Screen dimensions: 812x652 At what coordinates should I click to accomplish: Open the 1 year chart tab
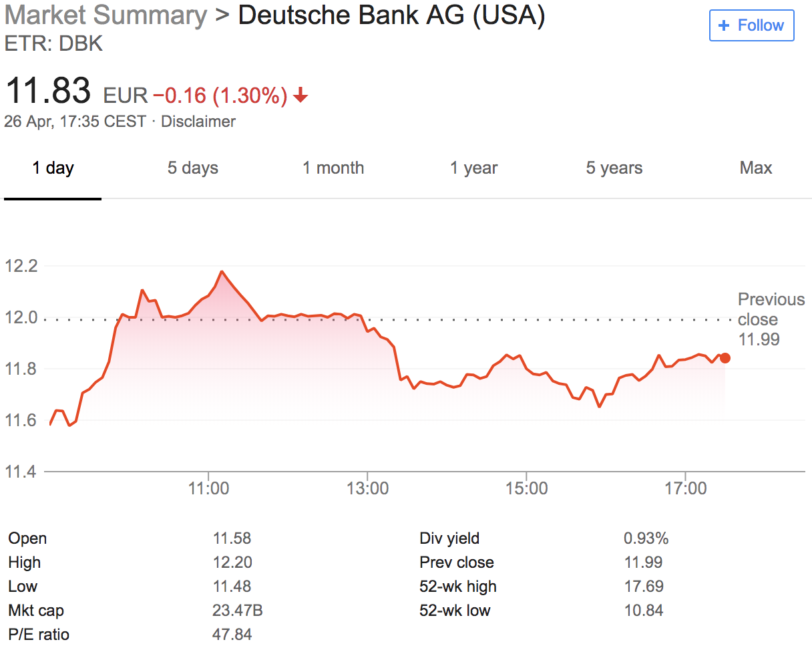[x=473, y=168]
